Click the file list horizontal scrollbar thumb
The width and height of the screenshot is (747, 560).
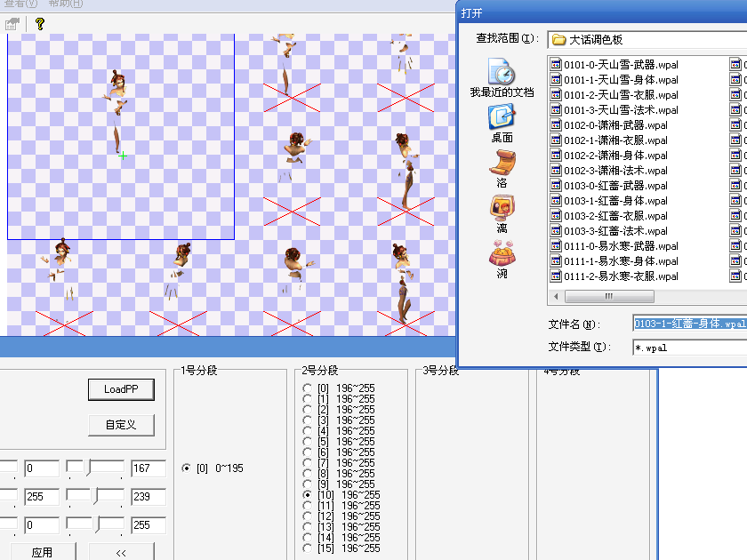(x=609, y=296)
